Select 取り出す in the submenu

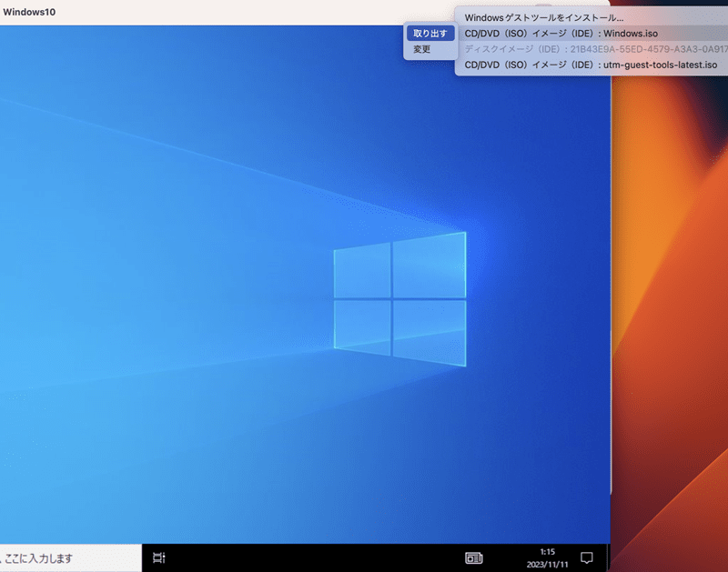[430, 34]
